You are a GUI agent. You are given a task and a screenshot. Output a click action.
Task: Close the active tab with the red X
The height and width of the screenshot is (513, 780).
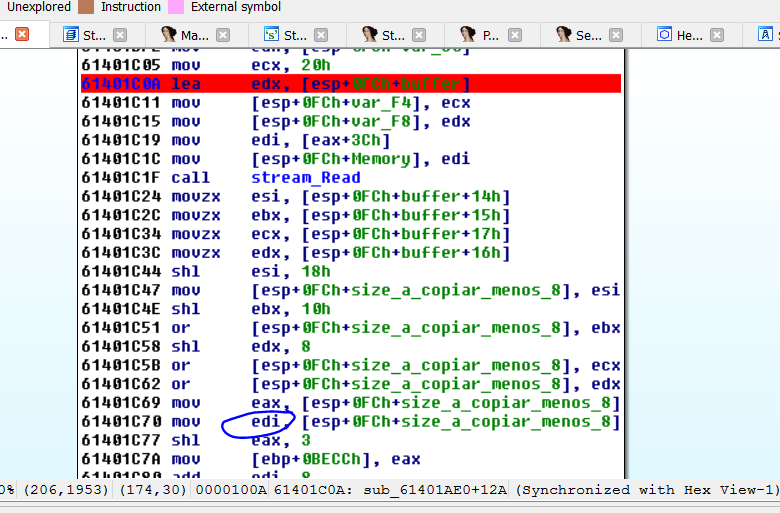(x=22, y=34)
